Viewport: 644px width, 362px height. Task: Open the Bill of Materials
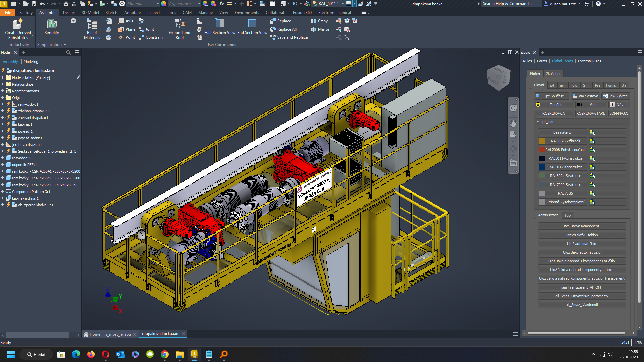pos(92,29)
